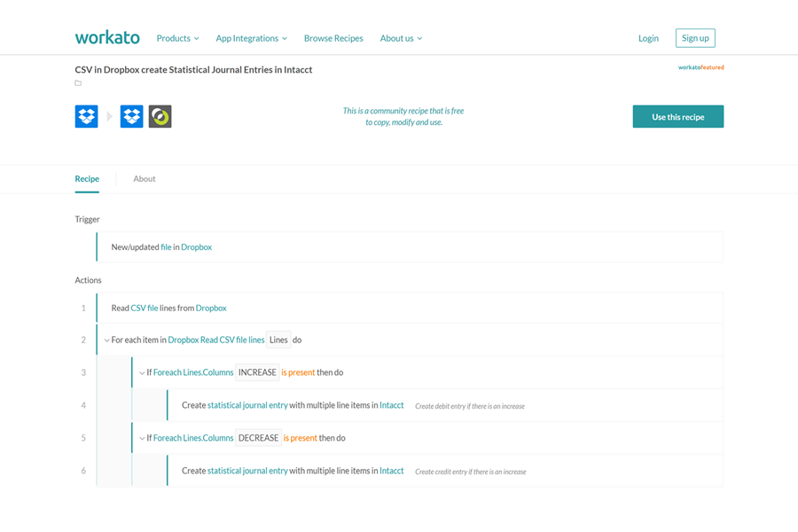Click the folder icon below the recipe title
This screenshot has height=532, width=798.
(78, 83)
